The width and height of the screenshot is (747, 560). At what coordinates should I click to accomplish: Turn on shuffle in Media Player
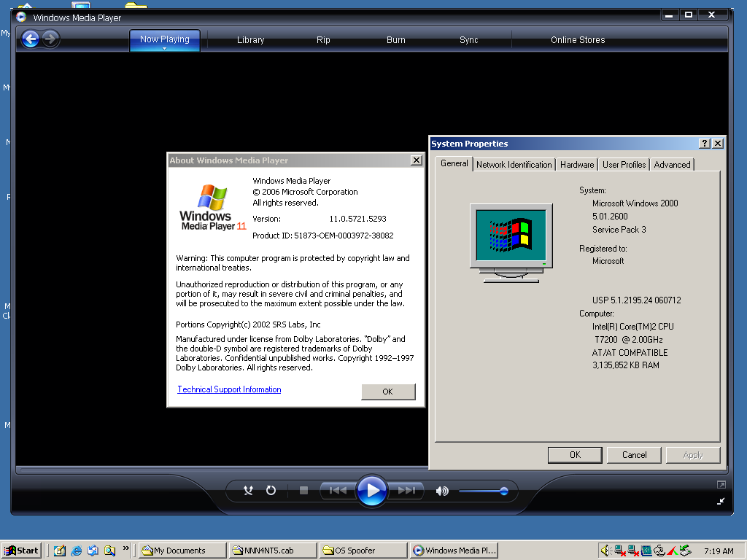[x=248, y=490]
